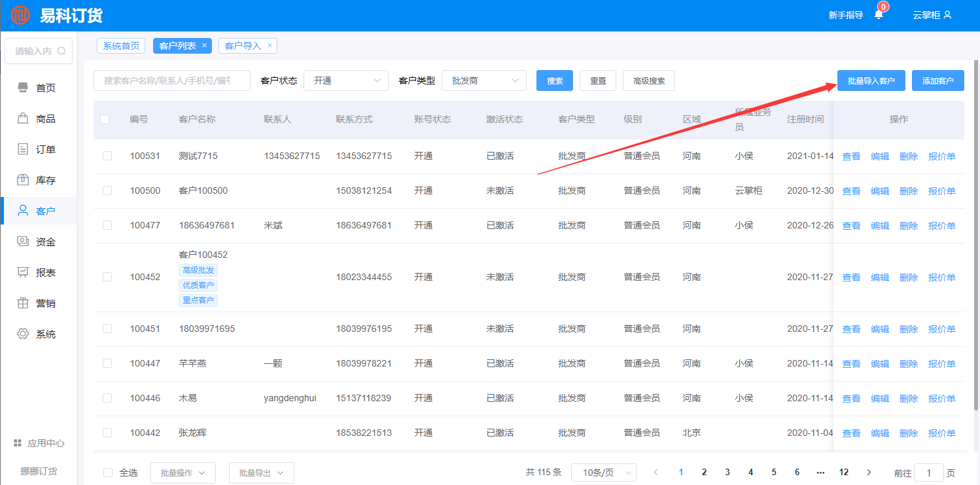Open the 客户类型 dropdown showing 批发商
The height and width of the screenshot is (485, 980).
coord(484,81)
